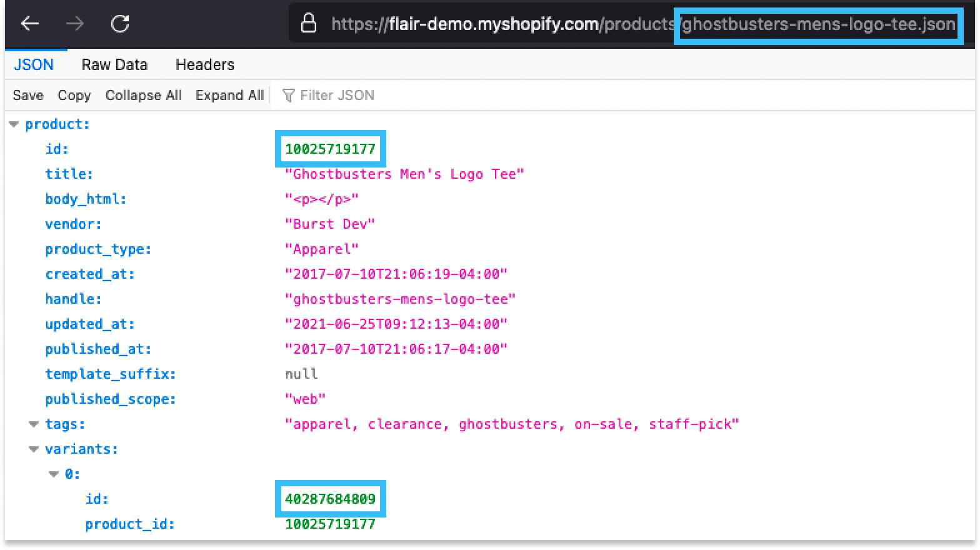980x550 pixels.
Task: Click the "web" value
Action: [306, 399]
